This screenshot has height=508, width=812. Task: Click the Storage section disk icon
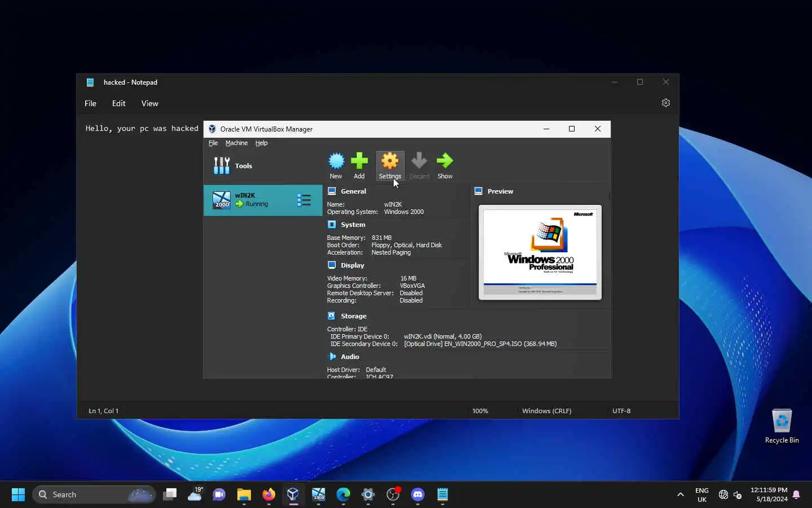332,316
